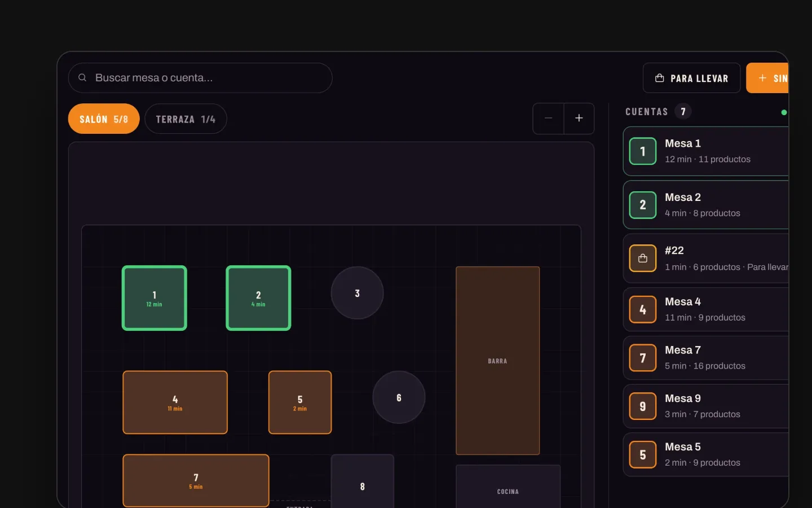Focus the Buscar mesa o cuenta field

(x=200, y=78)
